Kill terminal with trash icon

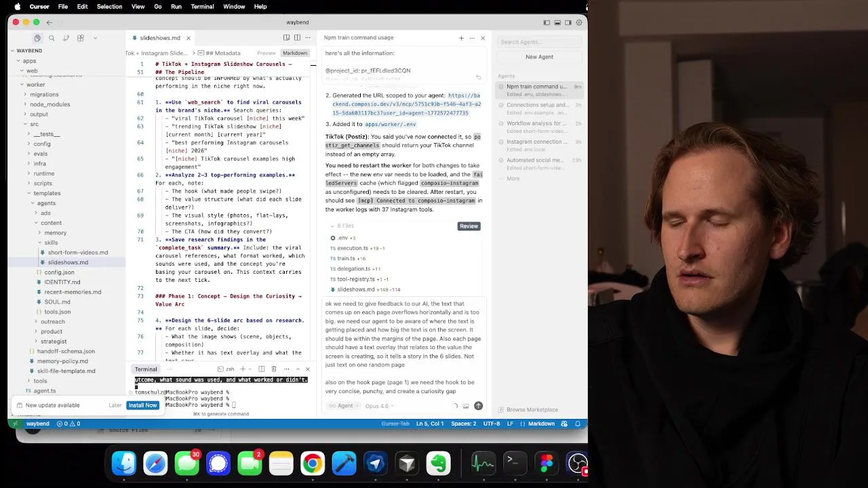click(x=273, y=369)
